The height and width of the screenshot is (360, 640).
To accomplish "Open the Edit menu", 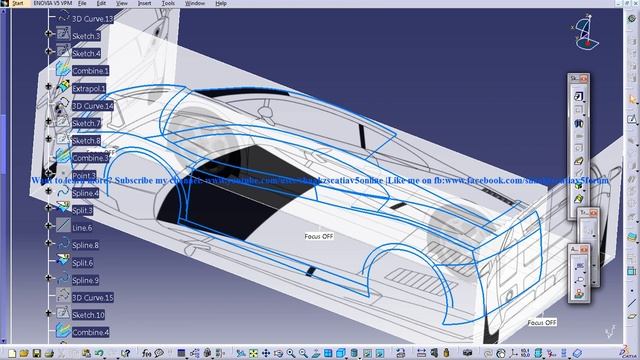I will [x=101, y=3].
